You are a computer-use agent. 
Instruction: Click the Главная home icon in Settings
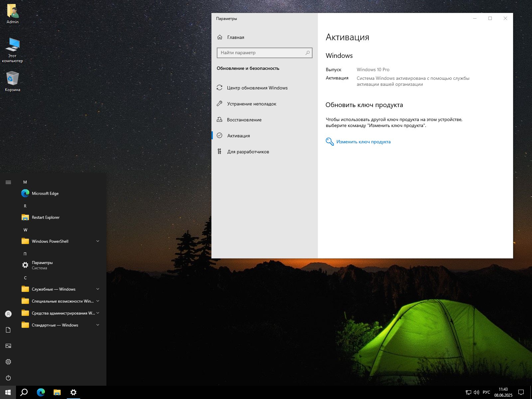(x=220, y=37)
